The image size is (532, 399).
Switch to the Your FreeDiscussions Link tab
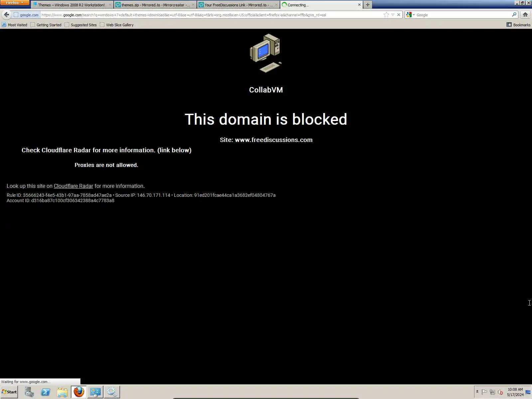point(238,5)
